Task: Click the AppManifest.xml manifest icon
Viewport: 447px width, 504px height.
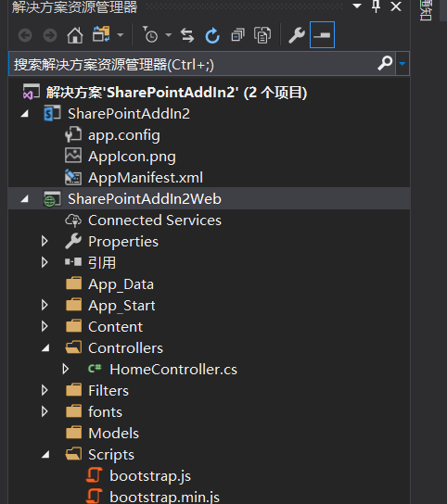Action: (x=73, y=177)
